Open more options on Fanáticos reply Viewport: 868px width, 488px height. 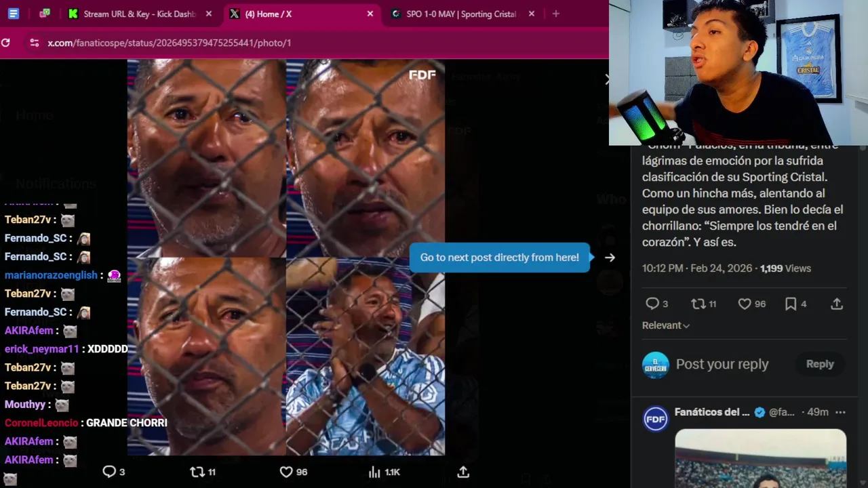(x=840, y=412)
